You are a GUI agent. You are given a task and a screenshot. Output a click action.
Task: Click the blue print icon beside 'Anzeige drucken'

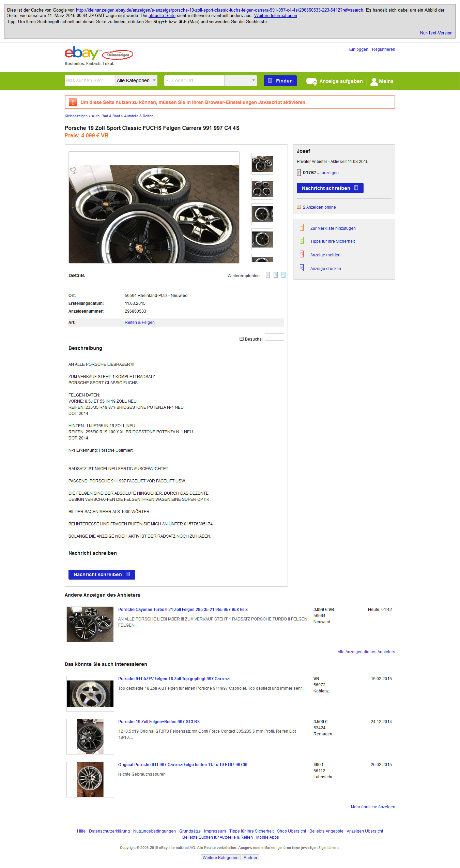coord(302,268)
